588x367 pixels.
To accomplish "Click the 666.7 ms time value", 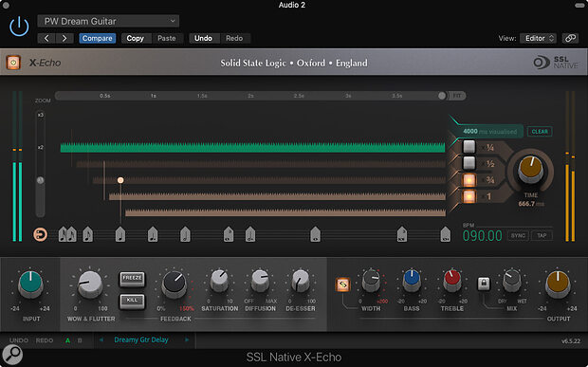I will coord(531,204).
